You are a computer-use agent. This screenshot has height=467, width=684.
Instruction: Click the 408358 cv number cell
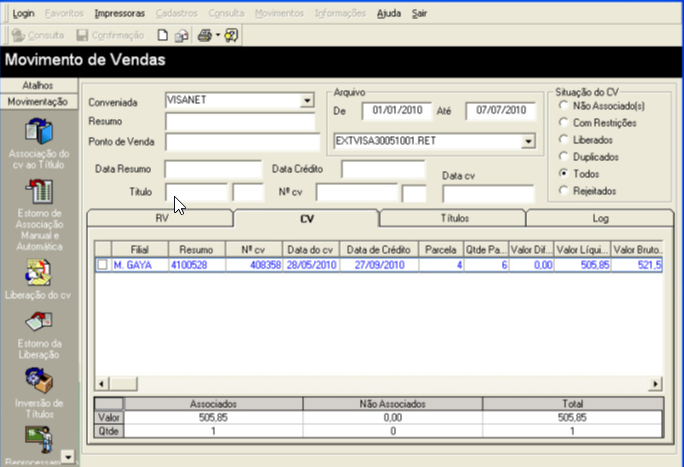(x=254, y=265)
